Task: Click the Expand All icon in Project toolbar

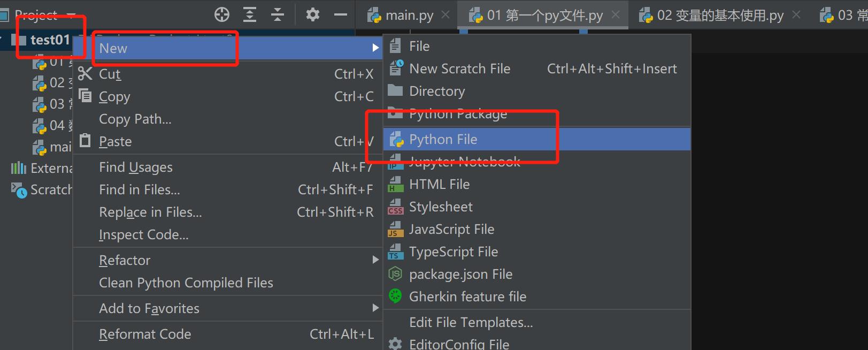Action: point(250,14)
